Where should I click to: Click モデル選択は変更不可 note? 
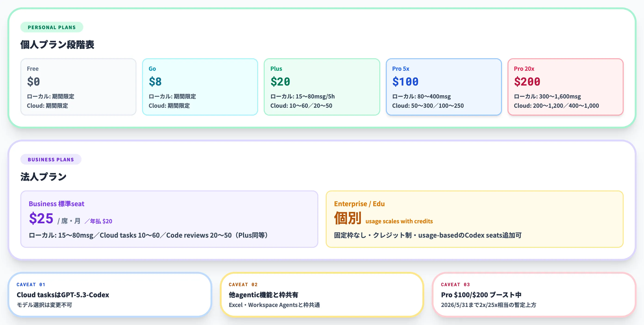click(44, 305)
